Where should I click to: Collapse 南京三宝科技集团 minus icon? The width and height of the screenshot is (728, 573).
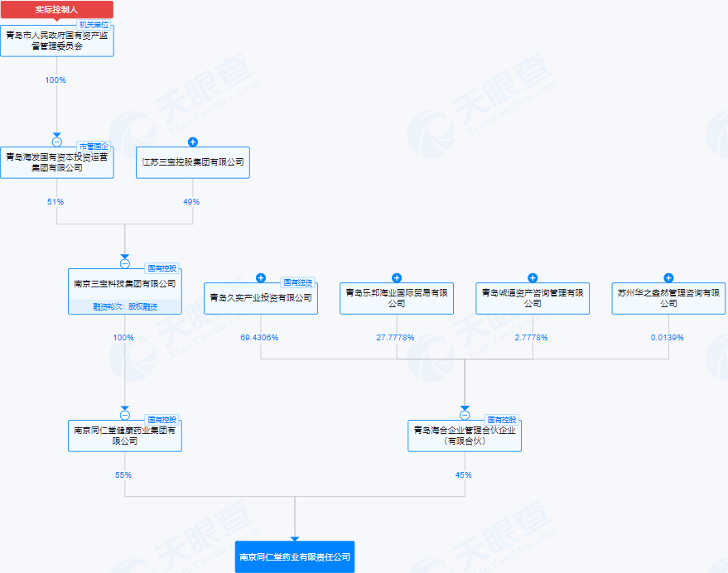coord(125,263)
